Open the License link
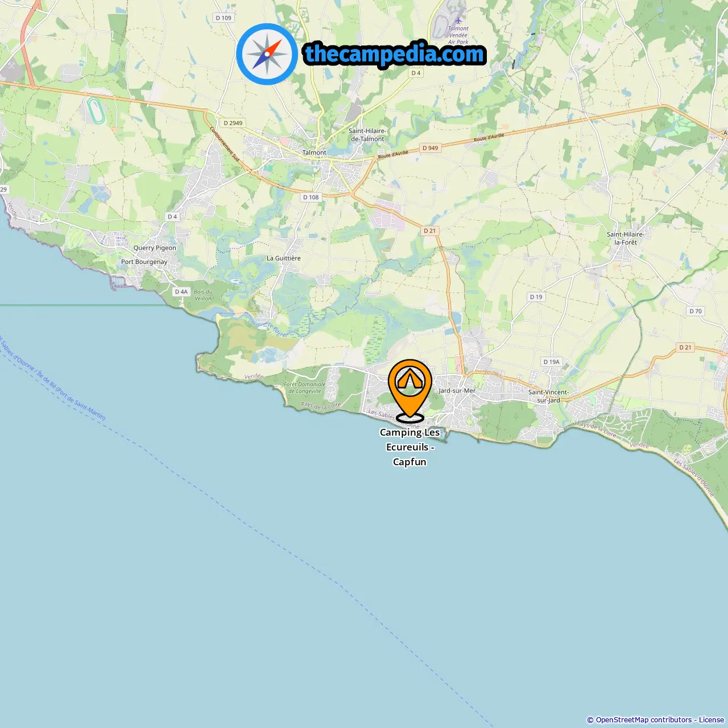 click(x=712, y=720)
